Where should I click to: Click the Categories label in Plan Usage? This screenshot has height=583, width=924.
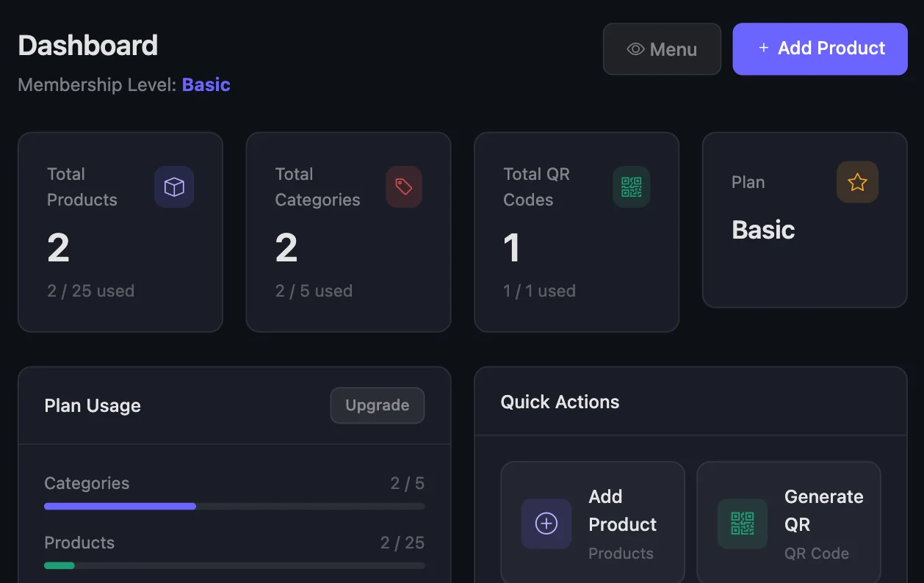tap(87, 483)
